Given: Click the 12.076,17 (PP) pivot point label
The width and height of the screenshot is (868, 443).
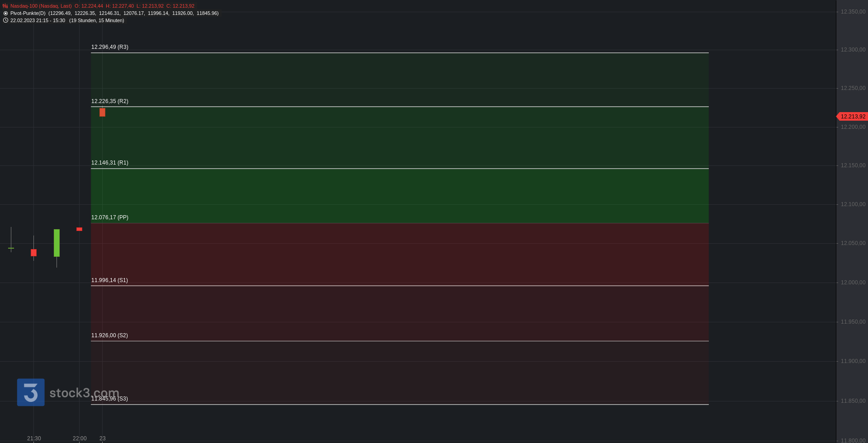Looking at the screenshot, I should click(110, 217).
